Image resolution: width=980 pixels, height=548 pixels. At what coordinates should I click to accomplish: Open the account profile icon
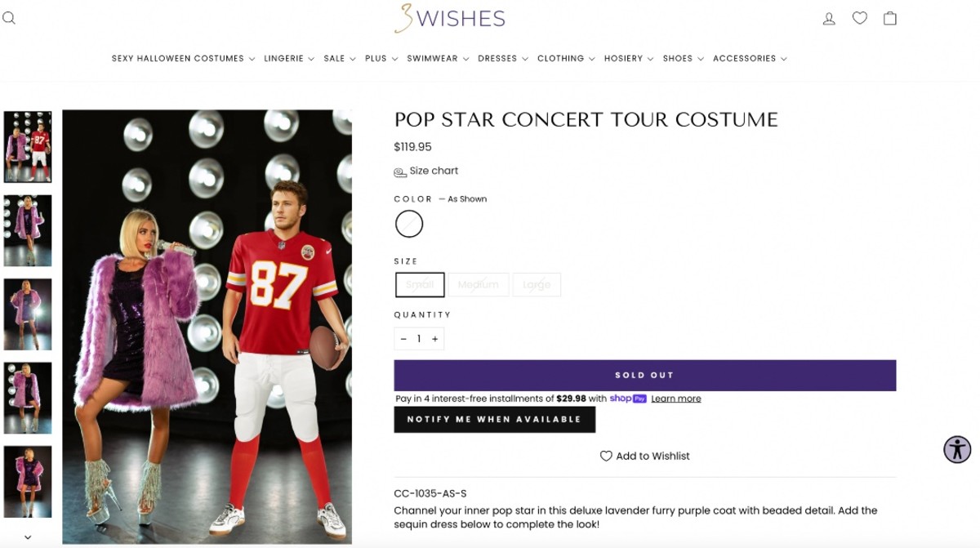pyautogui.click(x=829, y=18)
